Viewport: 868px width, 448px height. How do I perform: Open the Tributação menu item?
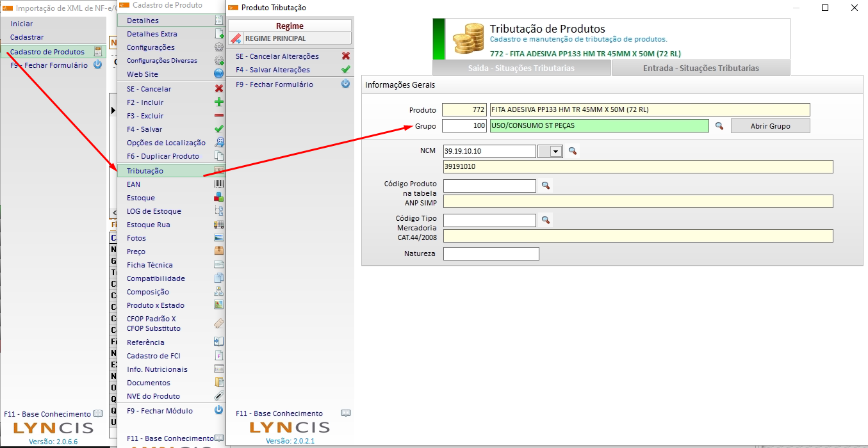point(145,171)
